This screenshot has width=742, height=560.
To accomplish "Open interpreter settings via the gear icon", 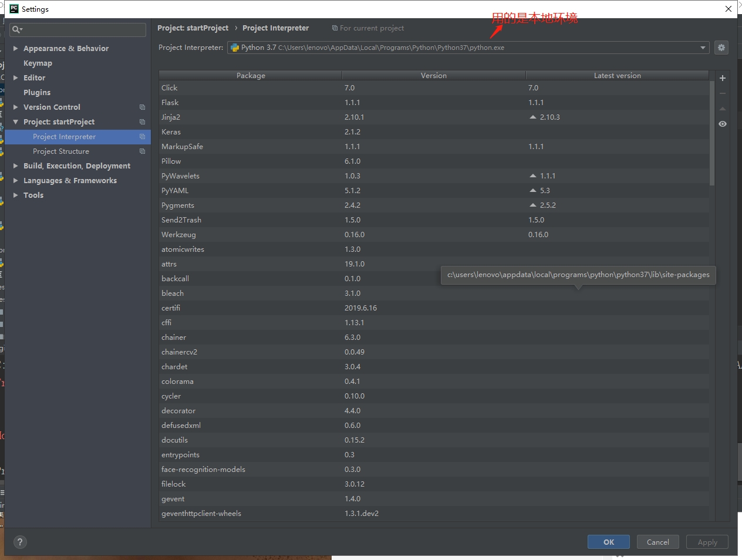I will [x=721, y=48].
